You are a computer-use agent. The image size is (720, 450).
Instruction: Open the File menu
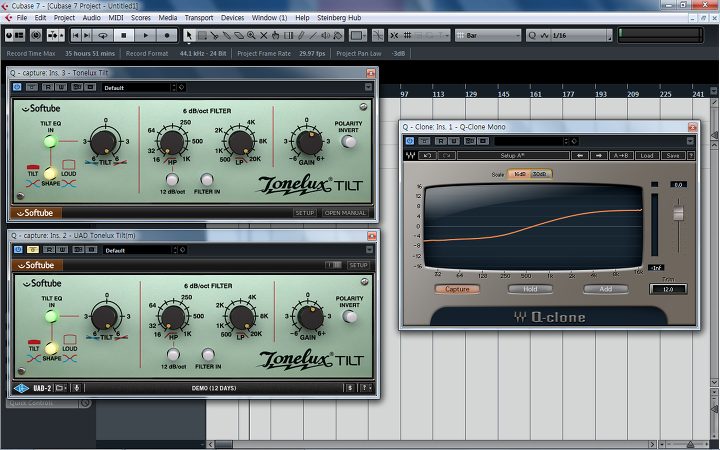point(22,18)
